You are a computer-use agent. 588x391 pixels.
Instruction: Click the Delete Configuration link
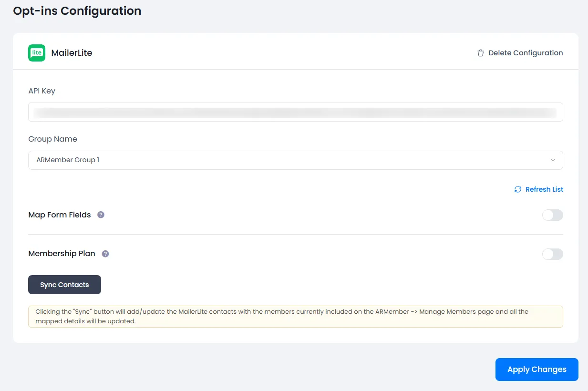526,53
